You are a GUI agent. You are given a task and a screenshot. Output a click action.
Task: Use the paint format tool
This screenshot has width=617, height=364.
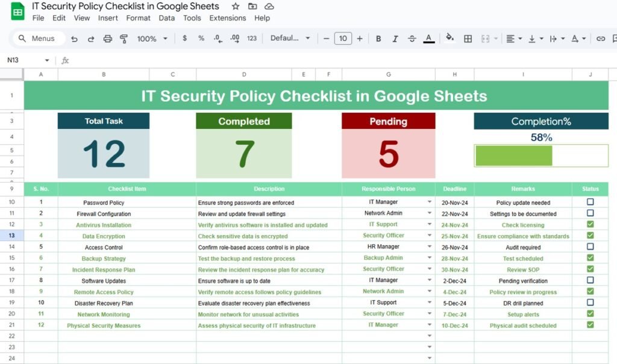(x=124, y=38)
